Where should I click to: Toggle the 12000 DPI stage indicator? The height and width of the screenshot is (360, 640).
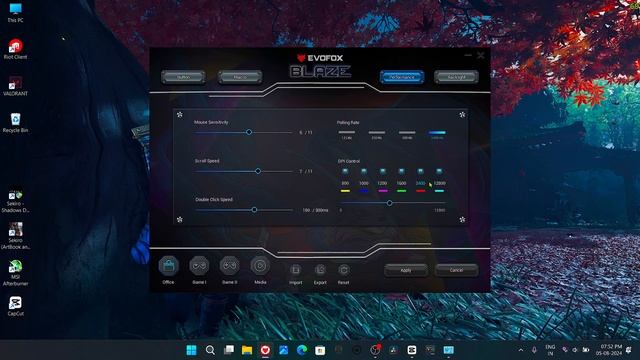click(x=439, y=171)
